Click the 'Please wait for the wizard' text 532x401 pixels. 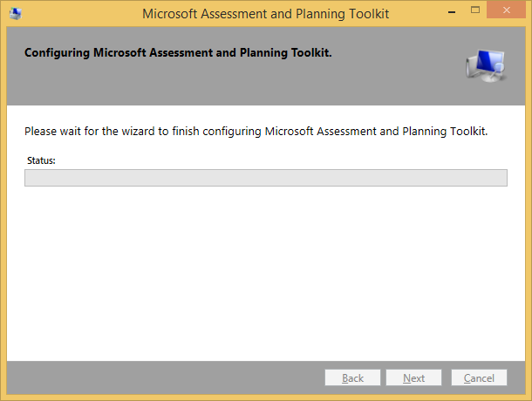coord(105,132)
